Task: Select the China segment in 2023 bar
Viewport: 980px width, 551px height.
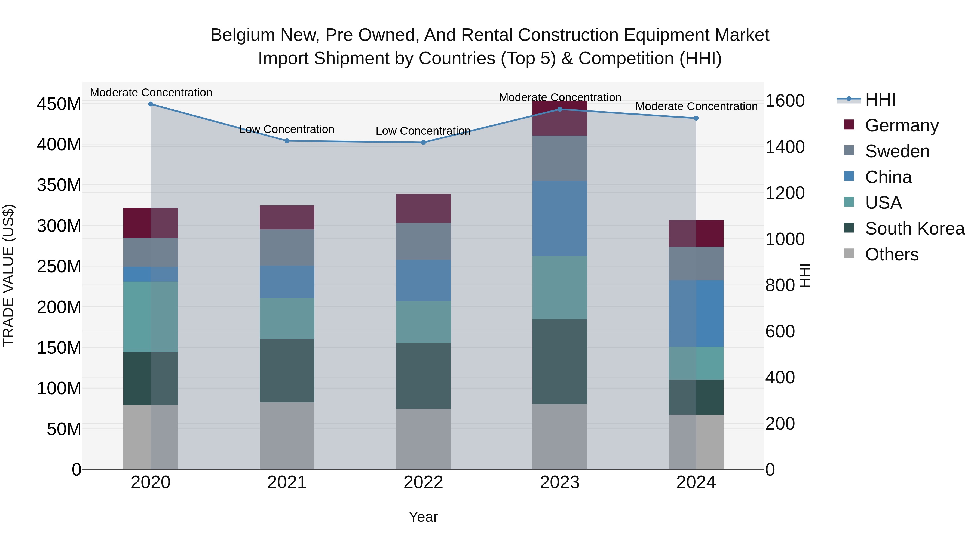Action: click(560, 218)
